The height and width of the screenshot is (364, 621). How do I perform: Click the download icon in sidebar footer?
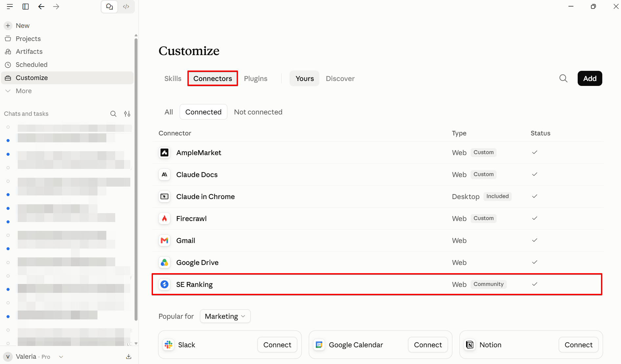(129, 356)
